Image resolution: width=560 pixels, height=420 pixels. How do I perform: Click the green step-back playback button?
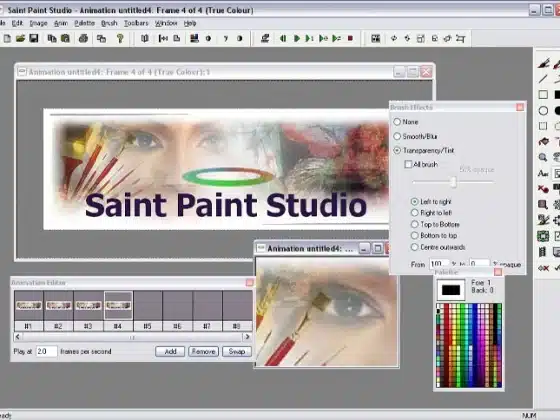283,38
